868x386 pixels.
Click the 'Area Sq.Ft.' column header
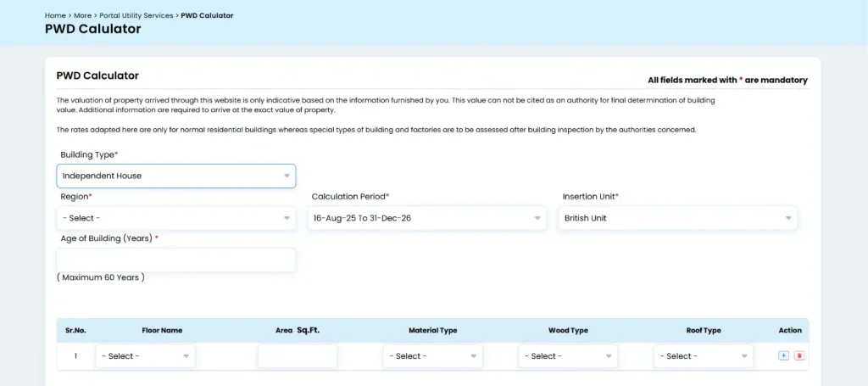click(x=298, y=330)
